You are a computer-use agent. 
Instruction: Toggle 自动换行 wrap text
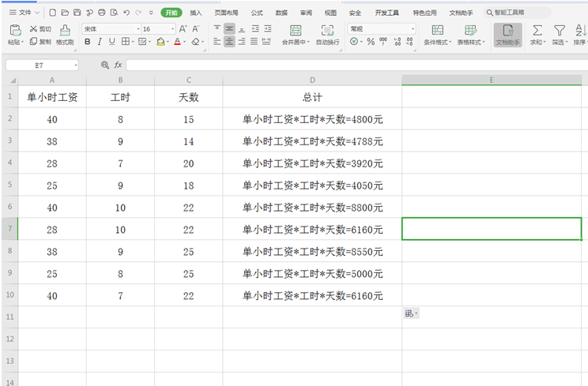click(327, 35)
